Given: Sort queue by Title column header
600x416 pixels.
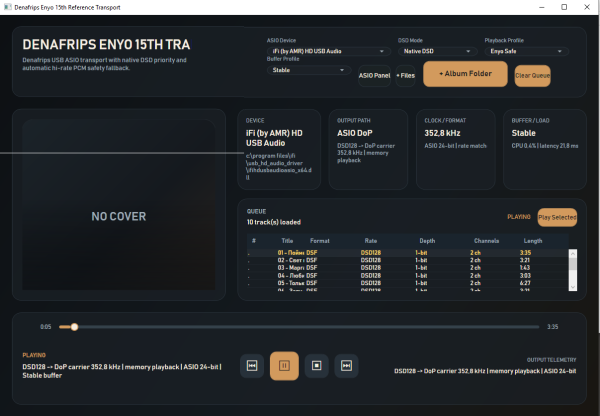Looking at the screenshot, I should (x=287, y=241).
